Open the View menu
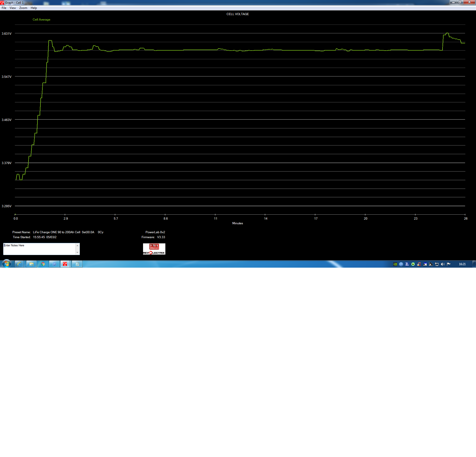476x457 pixels. (x=13, y=8)
